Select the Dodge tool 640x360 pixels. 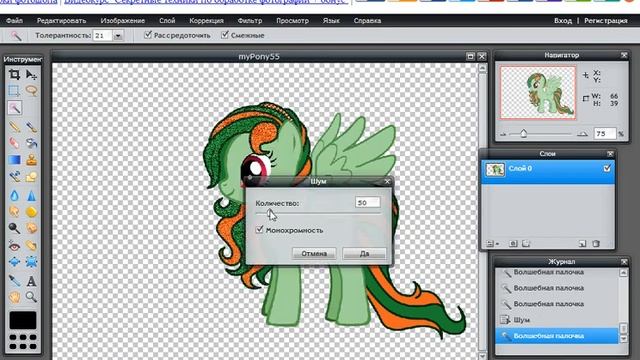point(14,228)
